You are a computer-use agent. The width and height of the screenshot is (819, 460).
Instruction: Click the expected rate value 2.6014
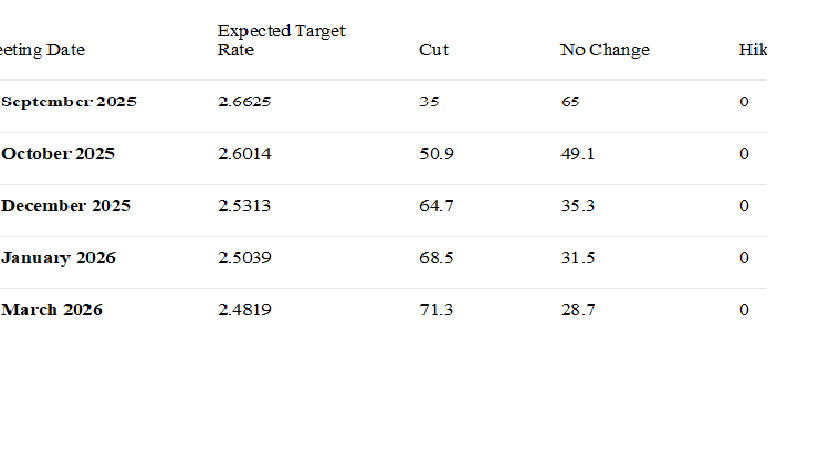[x=244, y=154]
